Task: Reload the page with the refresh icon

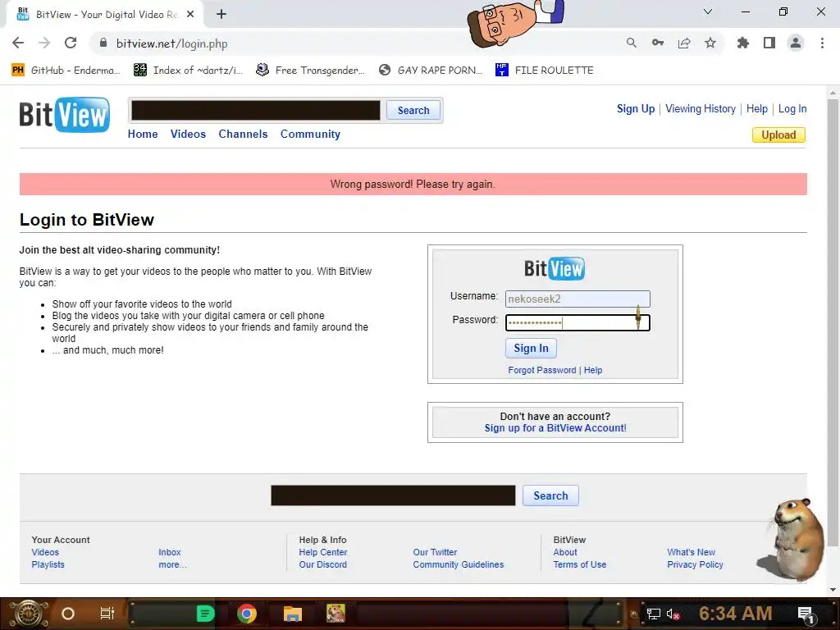Action: click(71, 43)
